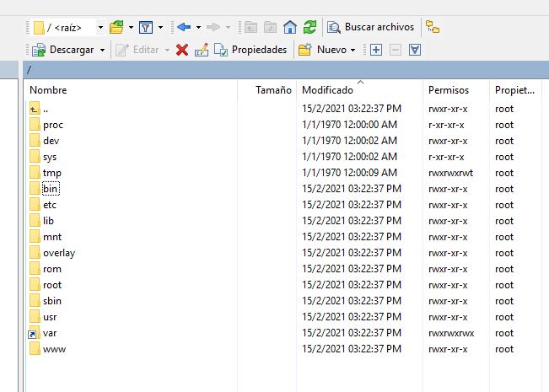
Task: Click the www folder icon
Action: pos(35,349)
